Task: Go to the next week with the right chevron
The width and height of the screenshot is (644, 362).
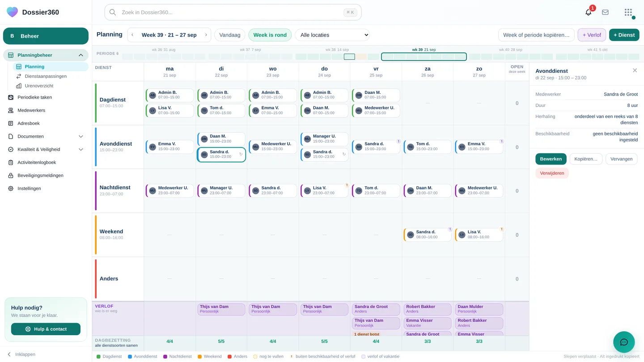Action: [x=206, y=35]
